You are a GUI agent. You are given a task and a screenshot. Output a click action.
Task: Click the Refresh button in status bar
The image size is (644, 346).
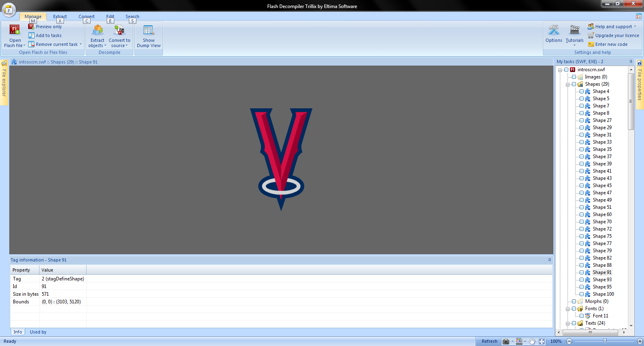coord(489,341)
